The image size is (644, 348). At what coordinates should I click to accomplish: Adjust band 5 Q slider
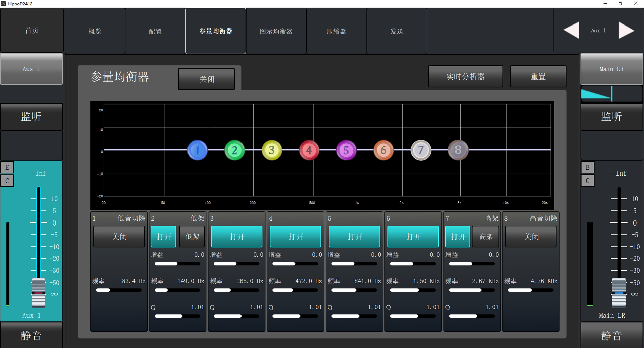point(355,316)
